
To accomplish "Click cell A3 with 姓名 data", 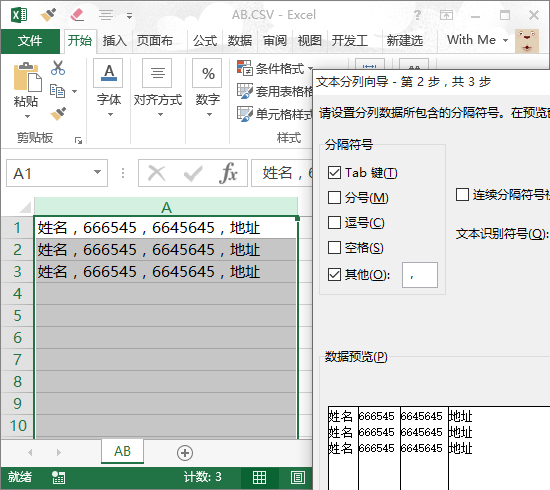I will coord(166,272).
